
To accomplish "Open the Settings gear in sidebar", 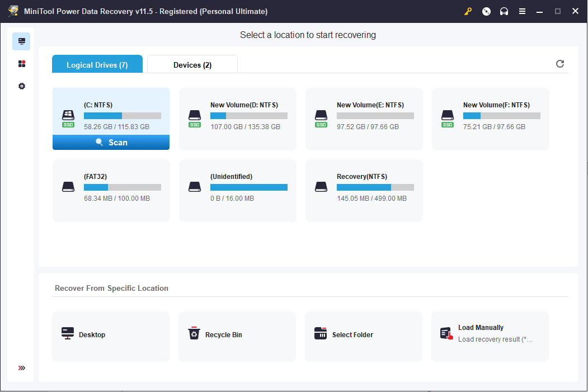I will click(22, 86).
